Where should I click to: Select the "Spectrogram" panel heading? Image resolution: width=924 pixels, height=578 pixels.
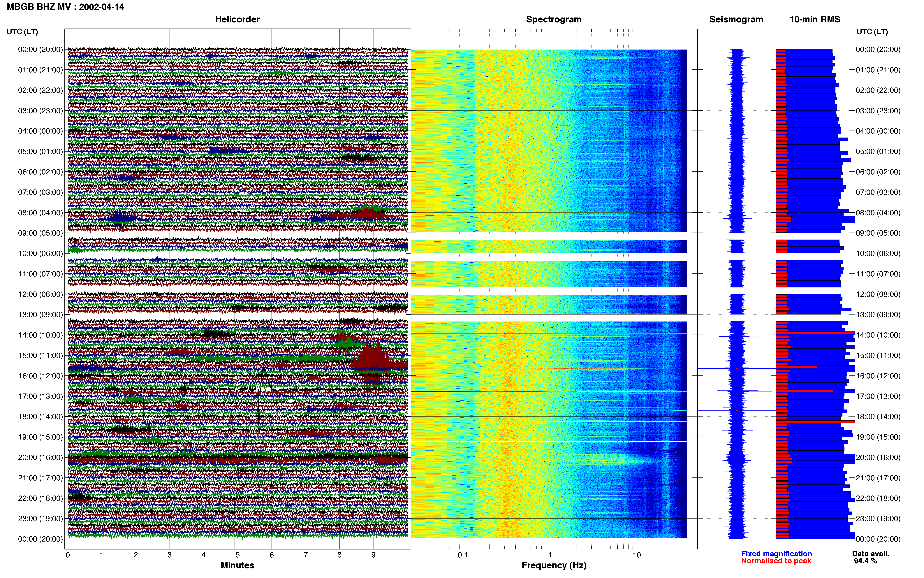(554, 19)
